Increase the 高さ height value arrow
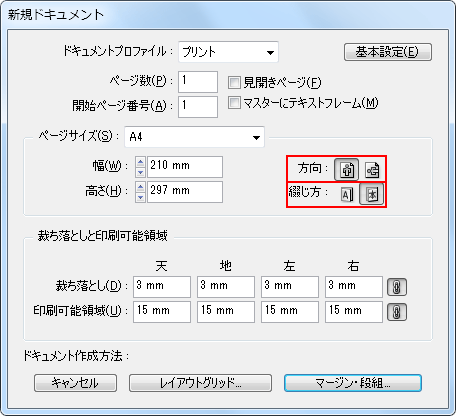This screenshot has height=416, width=456. [x=141, y=187]
